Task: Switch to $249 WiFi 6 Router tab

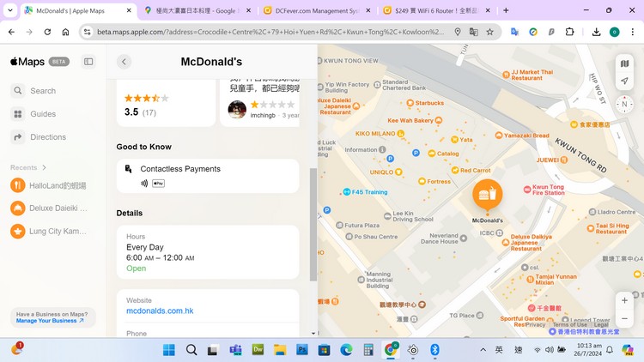Action: (435, 10)
